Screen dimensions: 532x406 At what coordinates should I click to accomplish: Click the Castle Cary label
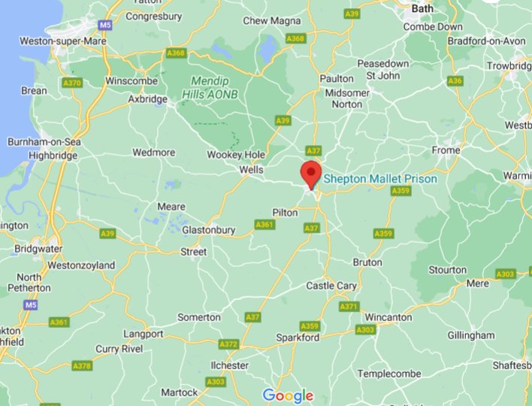[331, 286]
